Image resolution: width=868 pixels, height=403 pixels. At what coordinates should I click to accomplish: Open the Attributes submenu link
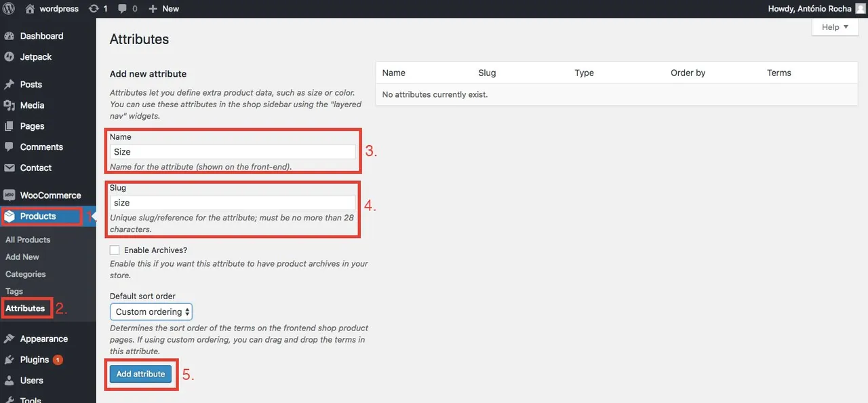25,309
